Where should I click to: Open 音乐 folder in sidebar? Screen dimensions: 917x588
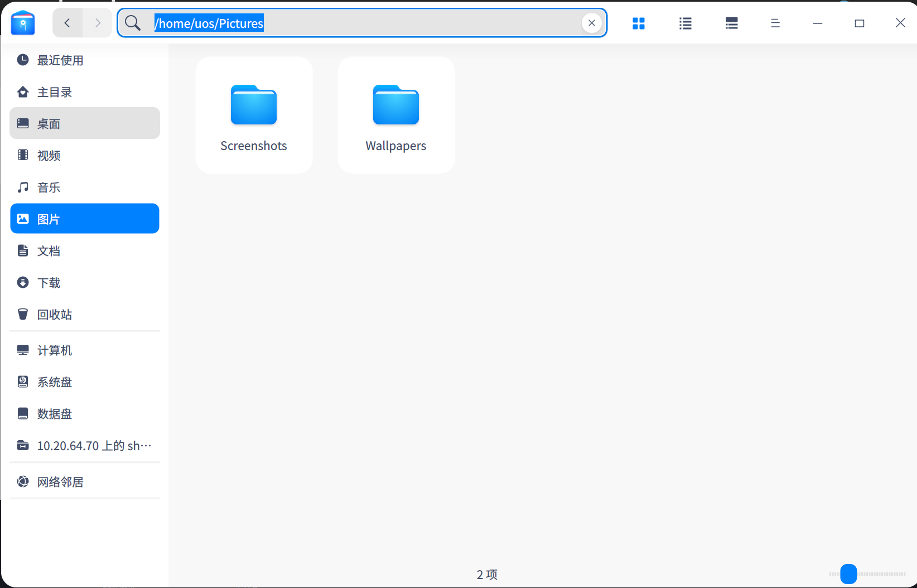(x=85, y=187)
